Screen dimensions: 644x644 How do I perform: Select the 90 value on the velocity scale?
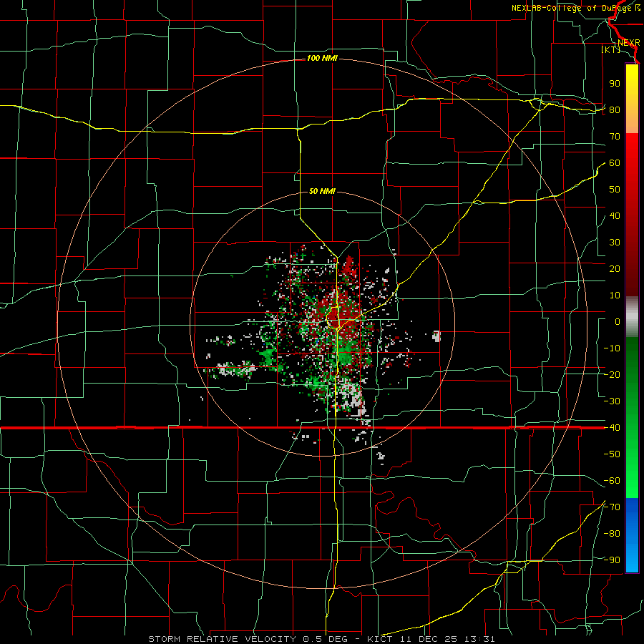615,84
